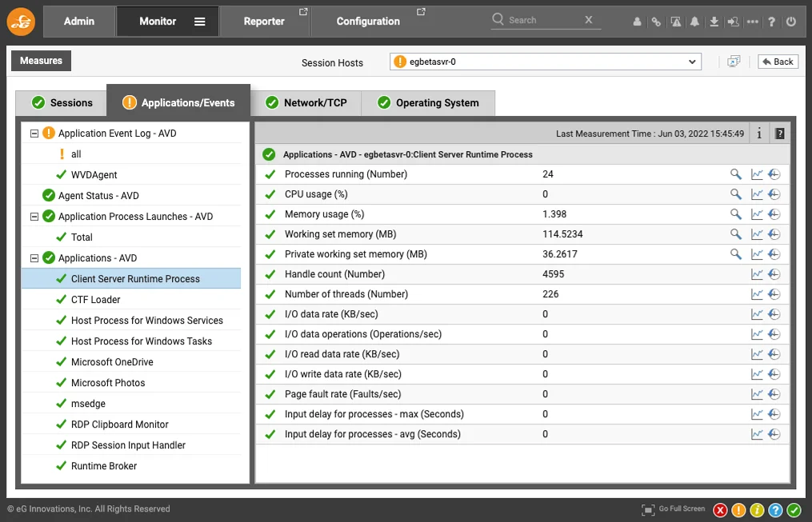
Task: Click the history clock icon for Memory usage
Action: point(774,213)
